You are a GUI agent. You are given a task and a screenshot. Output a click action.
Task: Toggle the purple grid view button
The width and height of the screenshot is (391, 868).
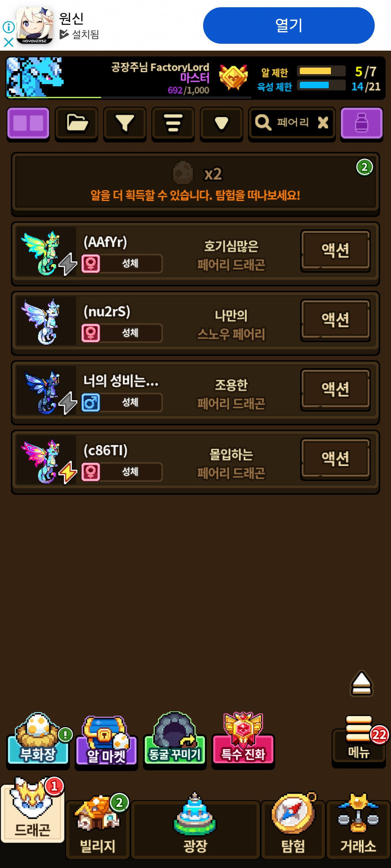pyautogui.click(x=28, y=123)
